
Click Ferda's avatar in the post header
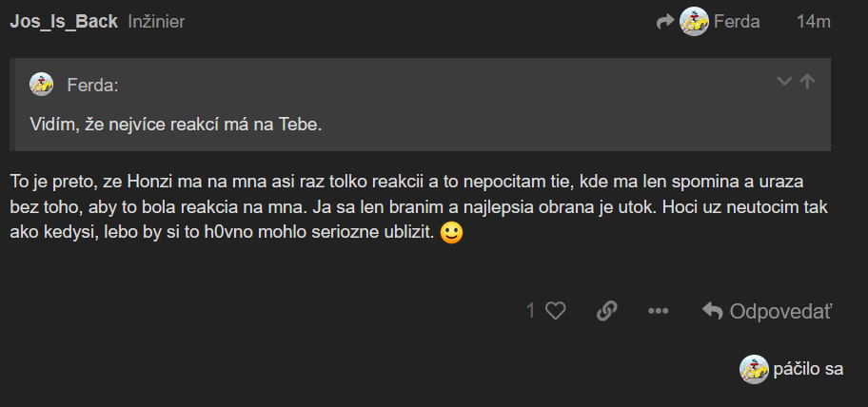(695, 21)
